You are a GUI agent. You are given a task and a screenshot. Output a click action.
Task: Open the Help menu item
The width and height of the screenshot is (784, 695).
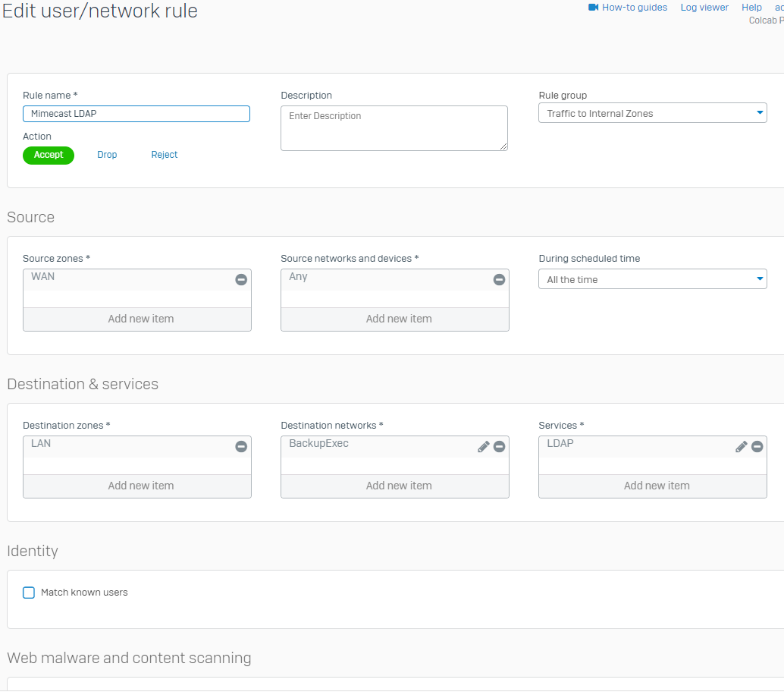751,8
